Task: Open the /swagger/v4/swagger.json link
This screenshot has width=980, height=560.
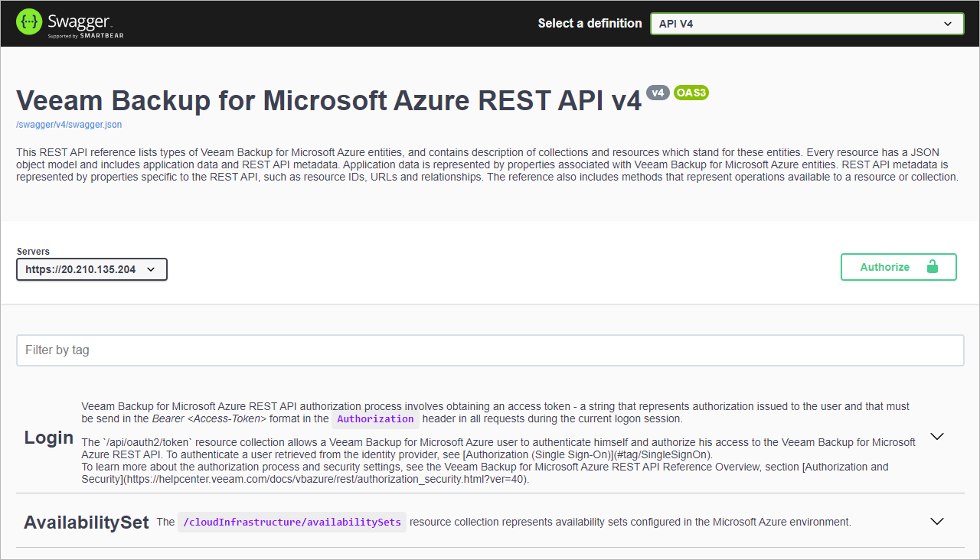Action: coord(69,124)
